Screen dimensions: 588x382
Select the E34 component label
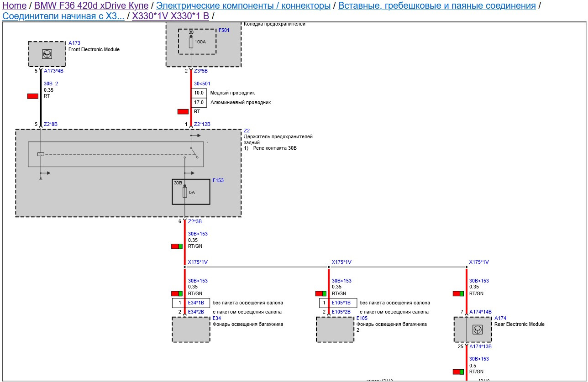(217, 318)
